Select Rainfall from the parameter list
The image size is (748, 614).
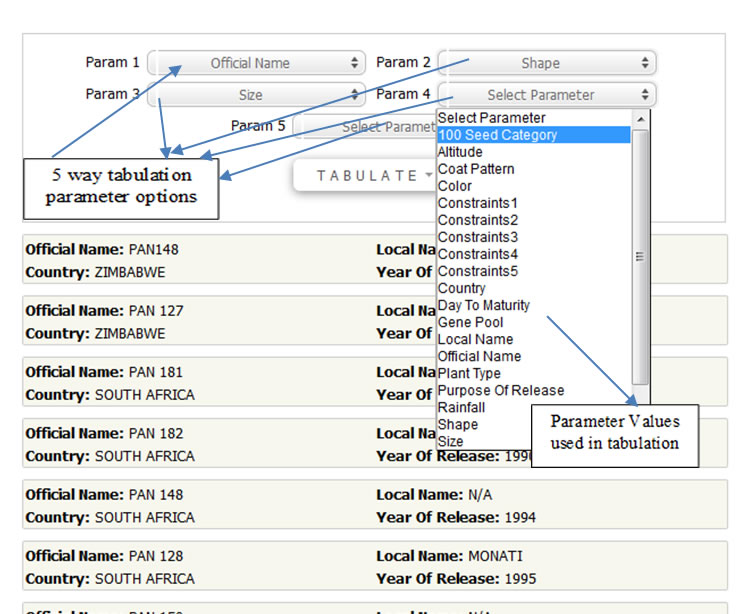461,407
